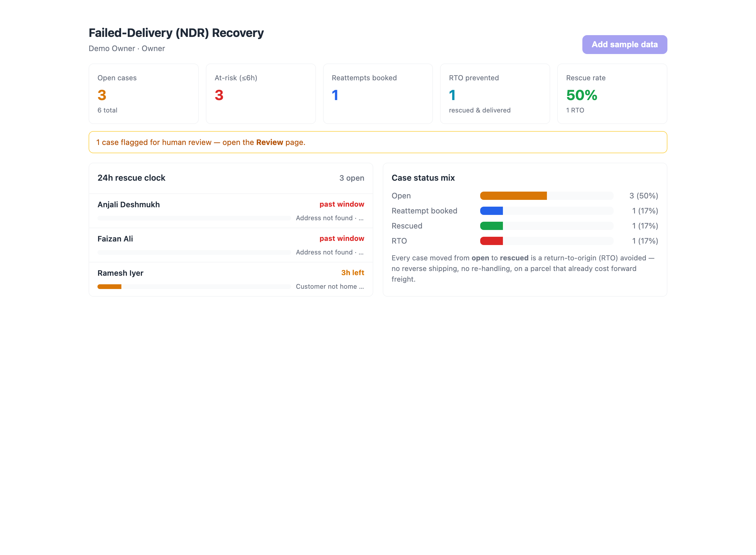The width and height of the screenshot is (756, 555).
Task: Click past window label for Faizan Ali
Action: [x=342, y=238]
